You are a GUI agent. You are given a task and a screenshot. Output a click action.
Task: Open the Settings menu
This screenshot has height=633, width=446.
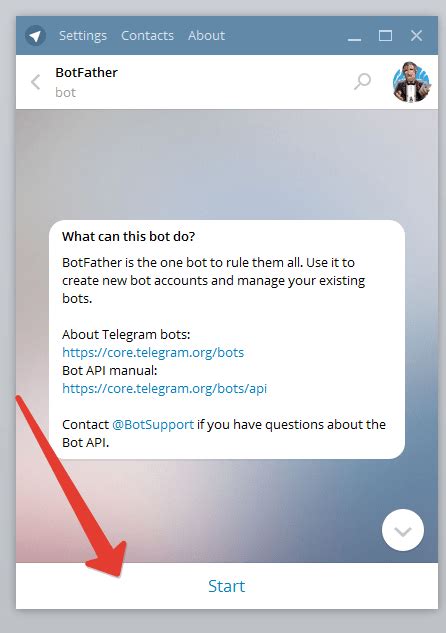click(83, 36)
